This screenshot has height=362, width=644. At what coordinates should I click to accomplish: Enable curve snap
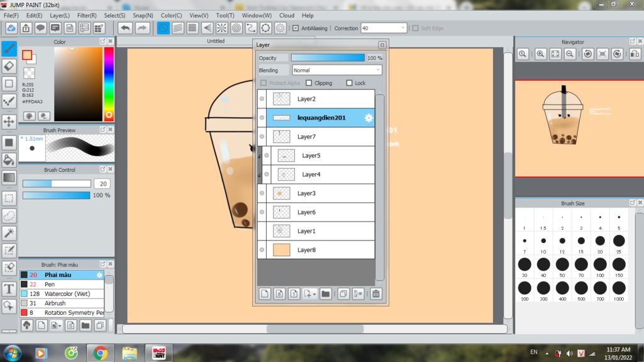pyautogui.click(x=251, y=28)
